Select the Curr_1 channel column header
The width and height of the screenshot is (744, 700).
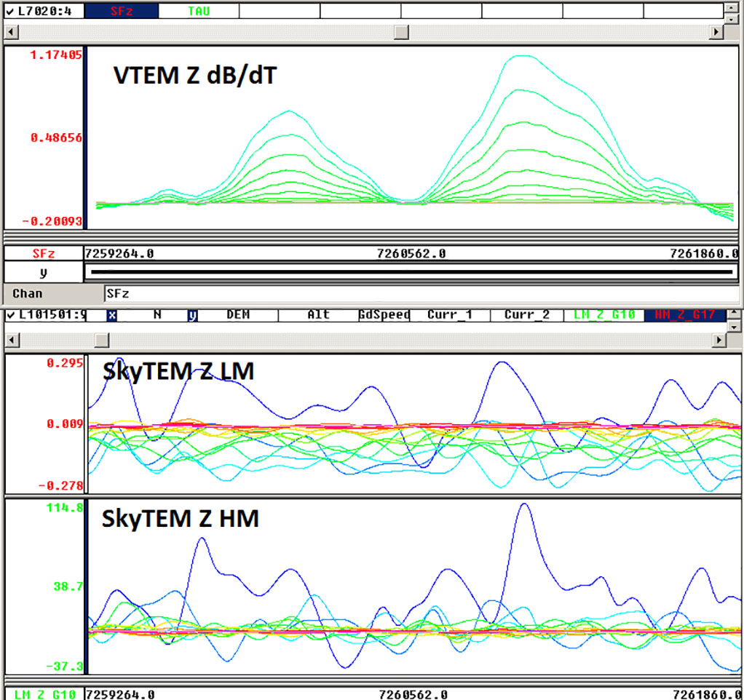[x=450, y=315]
